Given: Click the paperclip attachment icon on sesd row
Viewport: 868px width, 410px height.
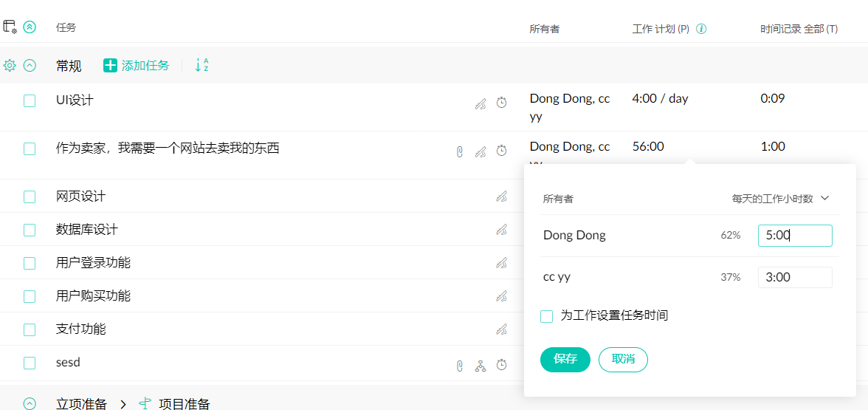Looking at the screenshot, I should (x=460, y=365).
